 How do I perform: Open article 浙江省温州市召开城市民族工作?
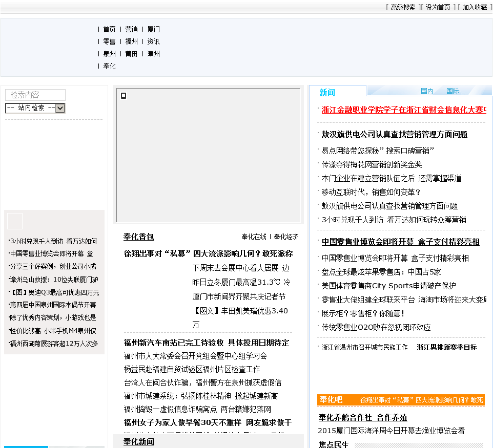[364, 347]
